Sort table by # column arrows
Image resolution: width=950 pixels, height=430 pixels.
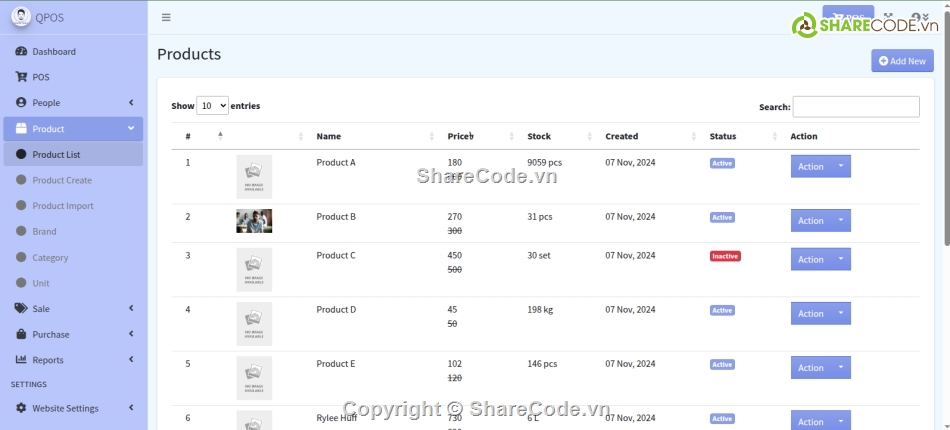point(221,136)
